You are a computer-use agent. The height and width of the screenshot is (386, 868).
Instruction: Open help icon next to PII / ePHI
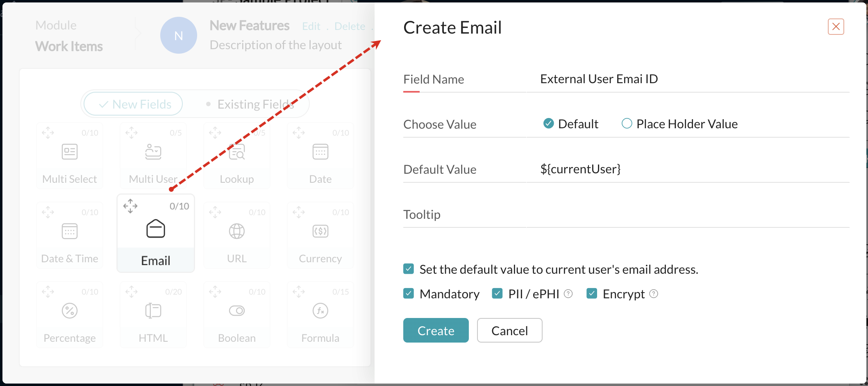coord(568,294)
